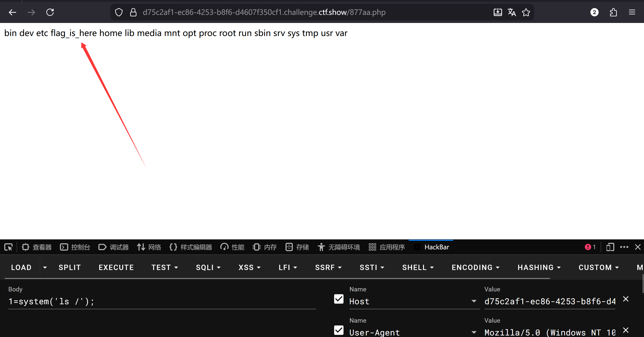Screen dimensions: 644x337
Task: Open the responsive design mode icon
Action: tap(610, 247)
